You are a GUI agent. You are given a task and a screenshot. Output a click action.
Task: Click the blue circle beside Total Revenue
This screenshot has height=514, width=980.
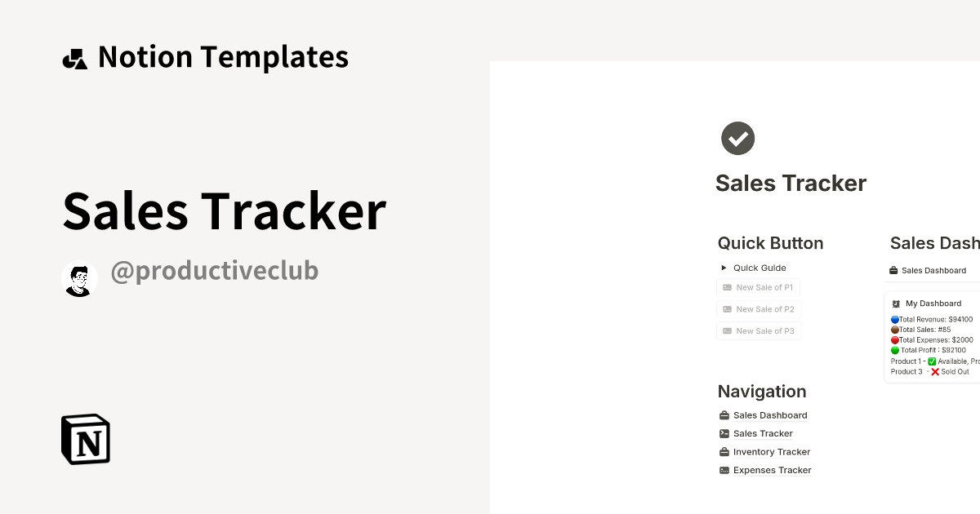[895, 319]
